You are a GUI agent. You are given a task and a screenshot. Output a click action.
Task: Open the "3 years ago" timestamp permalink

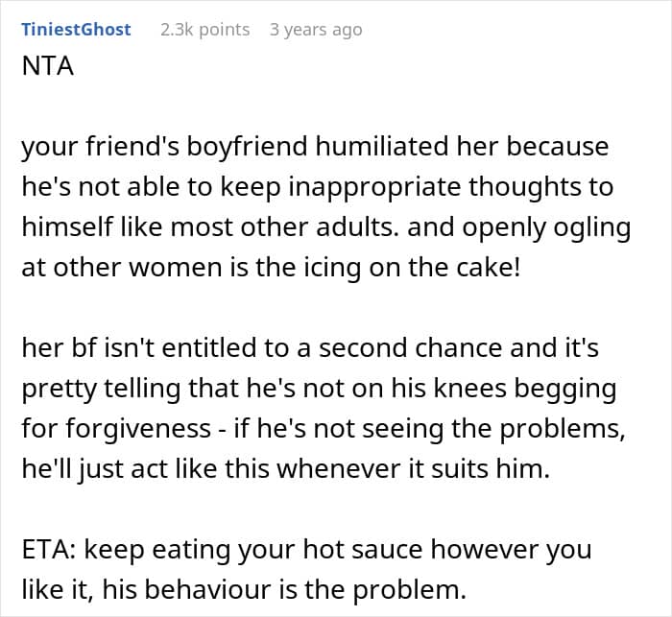pyautogui.click(x=316, y=30)
